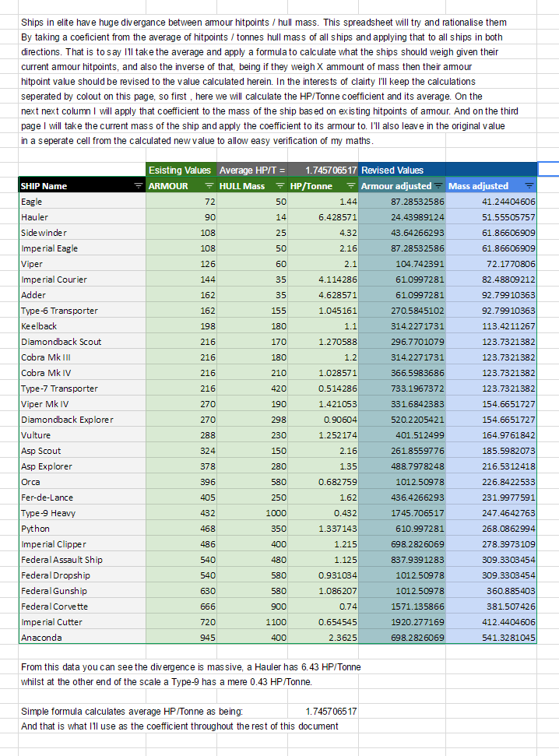
Task: Select the 'Vulture' cell
Action: pos(83,435)
